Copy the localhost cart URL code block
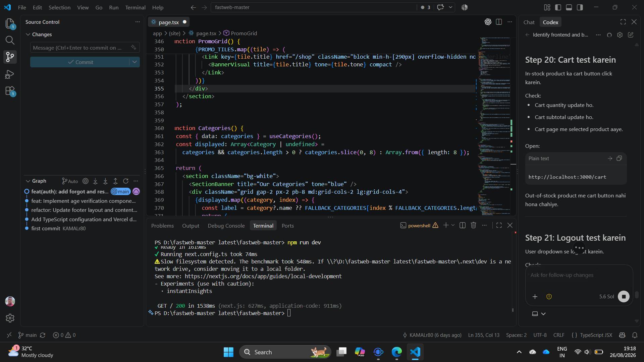 (x=619, y=158)
